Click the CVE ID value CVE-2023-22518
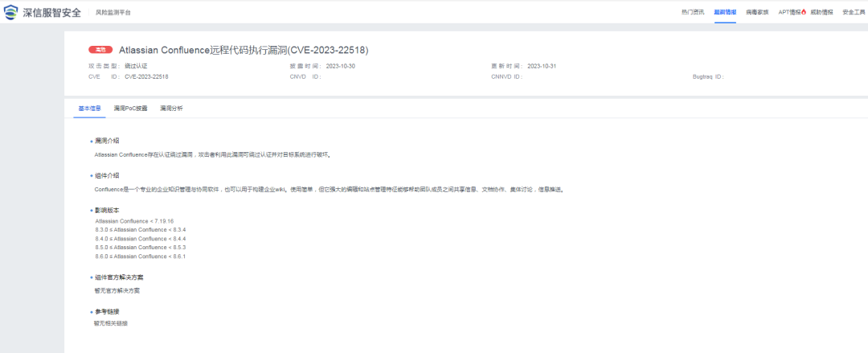Viewport: 868px width, 353px height. 146,76
